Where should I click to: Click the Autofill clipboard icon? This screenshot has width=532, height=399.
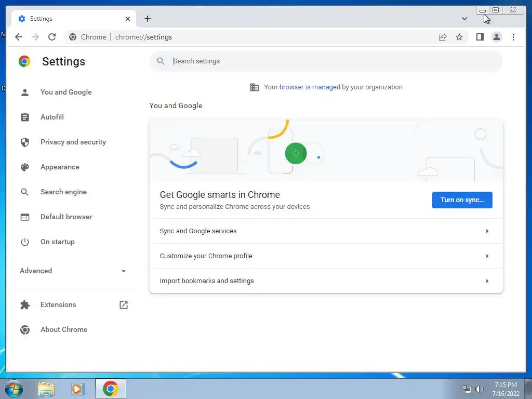[25, 117]
